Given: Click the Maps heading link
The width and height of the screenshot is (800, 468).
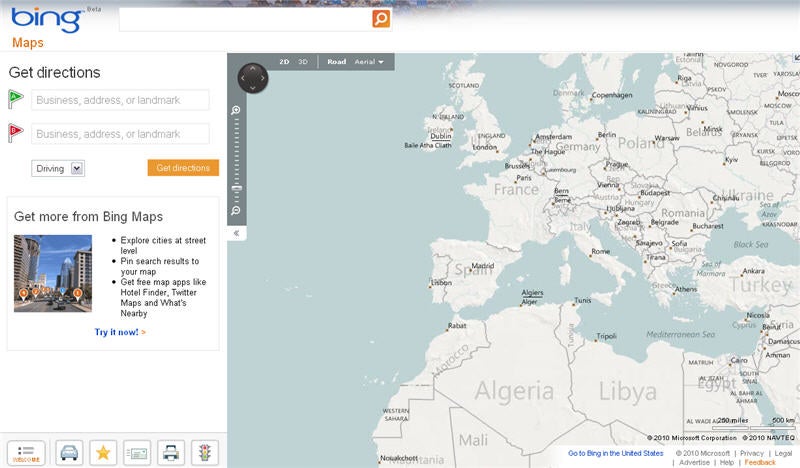Looking at the screenshot, I should (x=28, y=43).
